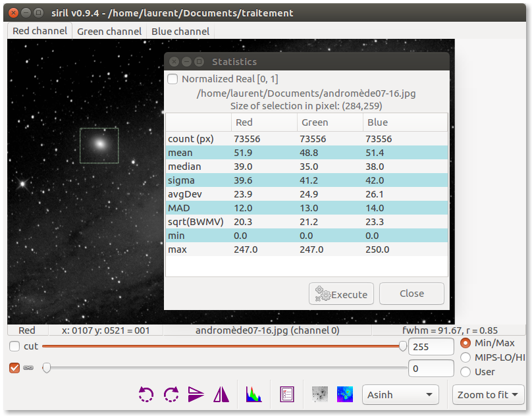The height and width of the screenshot is (416, 532).
Task: Click the horizontal mirror flip icon
Action: (x=221, y=394)
